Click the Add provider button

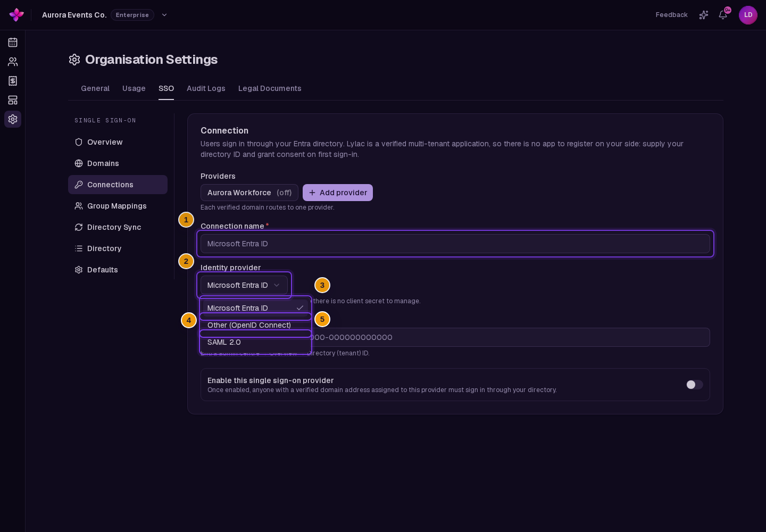click(338, 193)
